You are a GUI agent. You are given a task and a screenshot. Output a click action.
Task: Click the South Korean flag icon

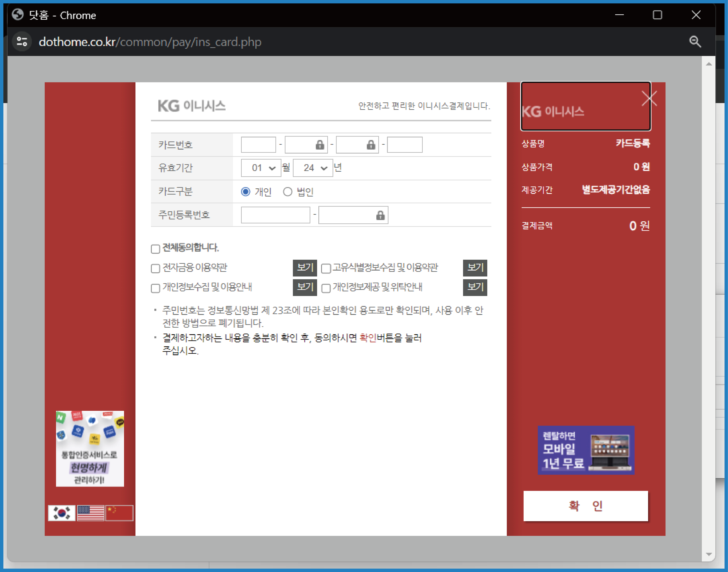[62, 513]
